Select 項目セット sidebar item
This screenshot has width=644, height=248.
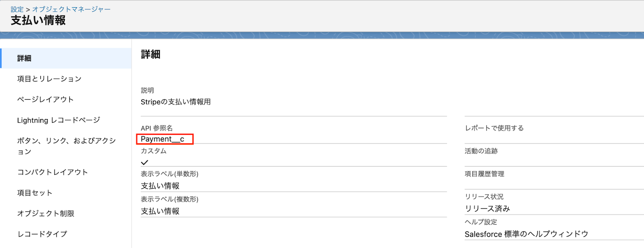(35, 193)
